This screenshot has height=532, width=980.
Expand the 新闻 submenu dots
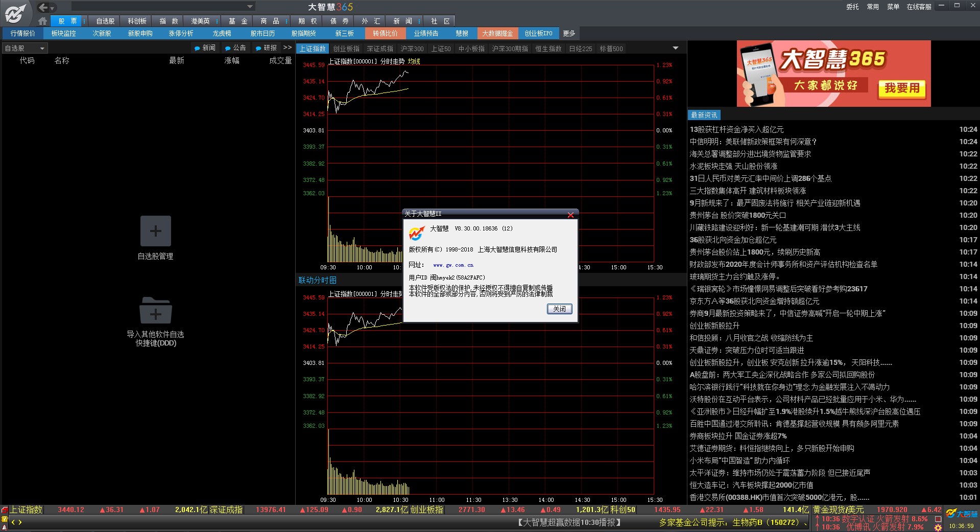tap(419, 21)
